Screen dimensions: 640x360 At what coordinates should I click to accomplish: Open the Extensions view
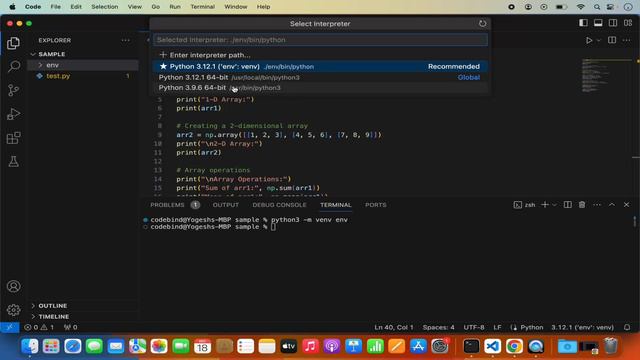[x=13, y=138]
